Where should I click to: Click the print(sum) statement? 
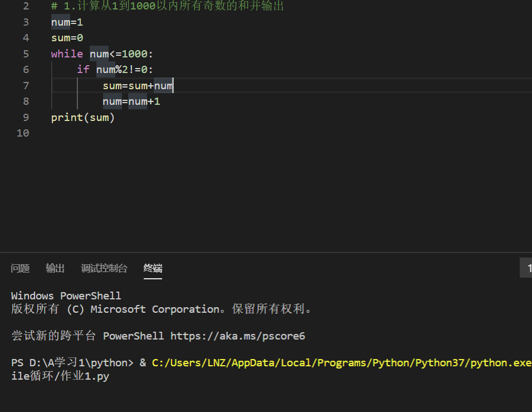(83, 118)
